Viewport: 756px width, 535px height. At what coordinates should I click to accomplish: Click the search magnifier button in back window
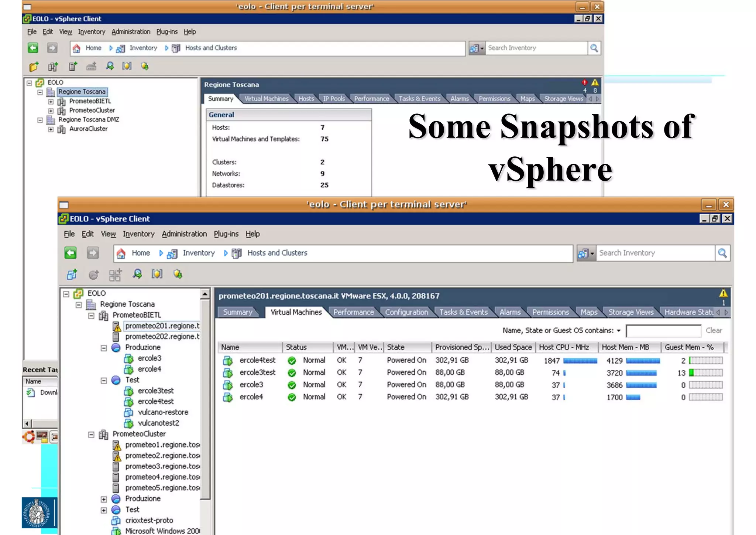(x=594, y=48)
